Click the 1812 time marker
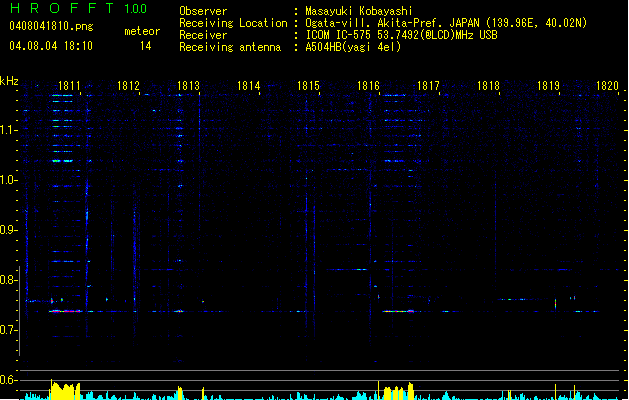Viewport: 629px width, 400px height. tap(128, 86)
